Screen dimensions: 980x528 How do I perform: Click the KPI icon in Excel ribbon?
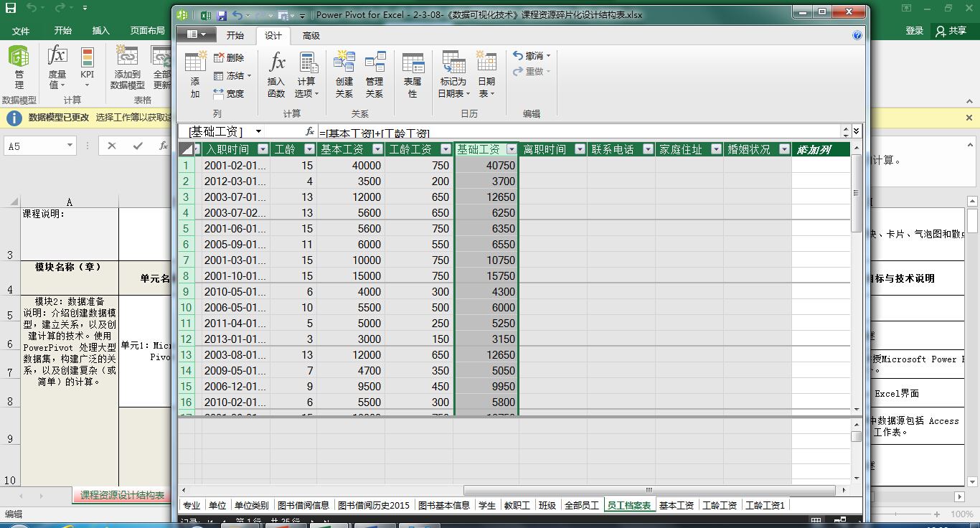tap(88, 67)
